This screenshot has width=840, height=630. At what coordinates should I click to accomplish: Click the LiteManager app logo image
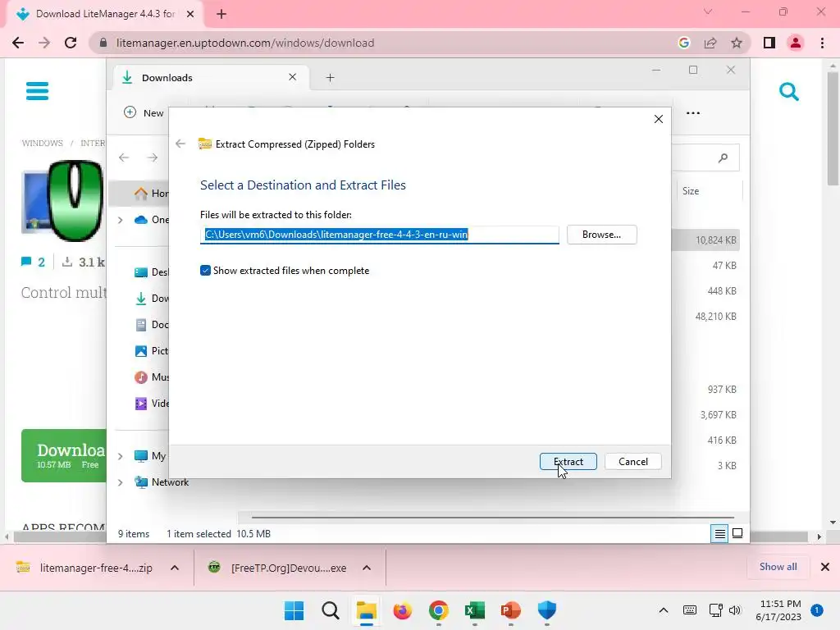click(62, 200)
